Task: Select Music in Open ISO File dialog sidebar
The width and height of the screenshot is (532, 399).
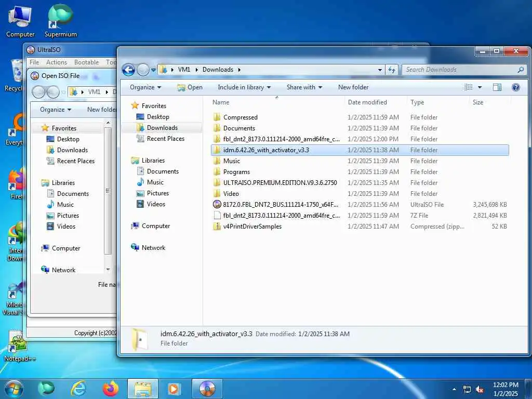Action: [x=65, y=205]
